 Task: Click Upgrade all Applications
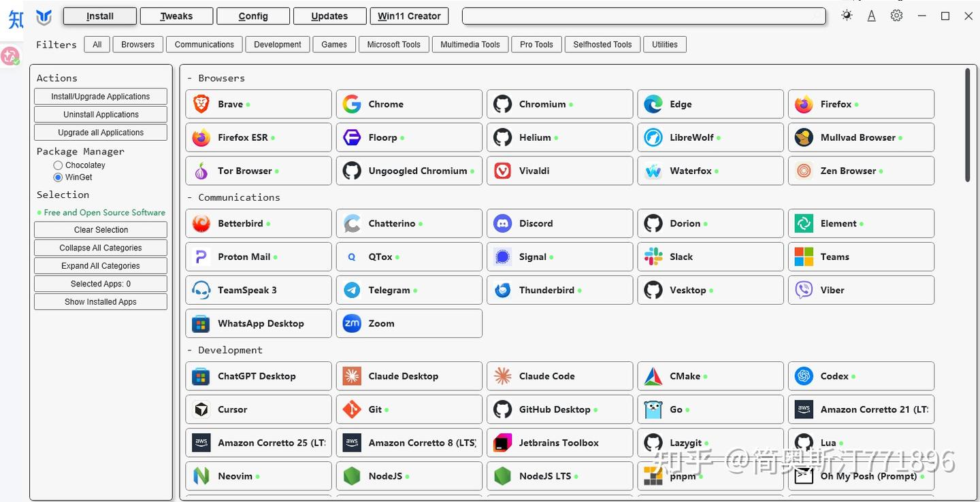tap(101, 133)
